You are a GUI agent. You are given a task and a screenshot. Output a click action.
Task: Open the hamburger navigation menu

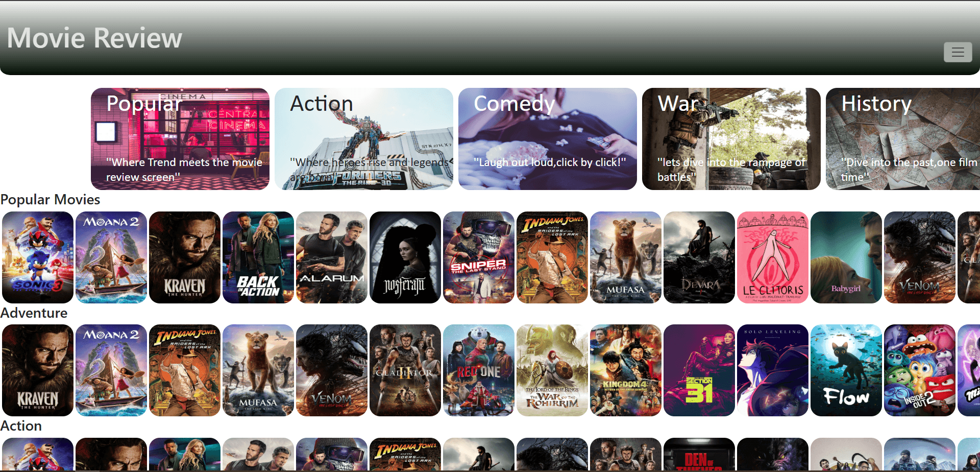[x=958, y=52]
